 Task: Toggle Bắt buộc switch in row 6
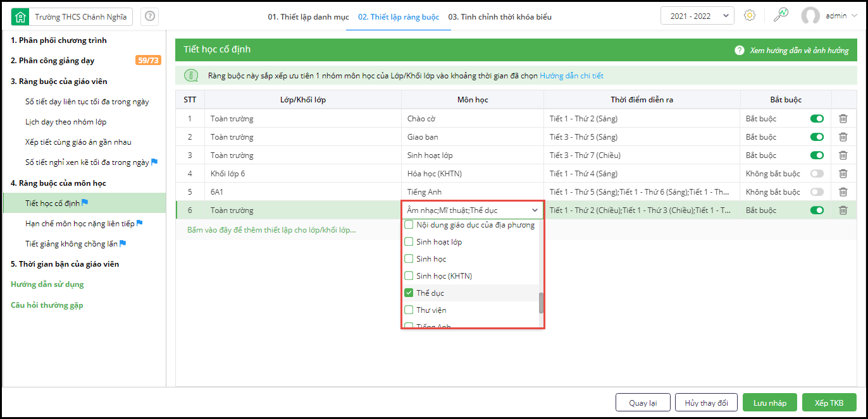817,210
